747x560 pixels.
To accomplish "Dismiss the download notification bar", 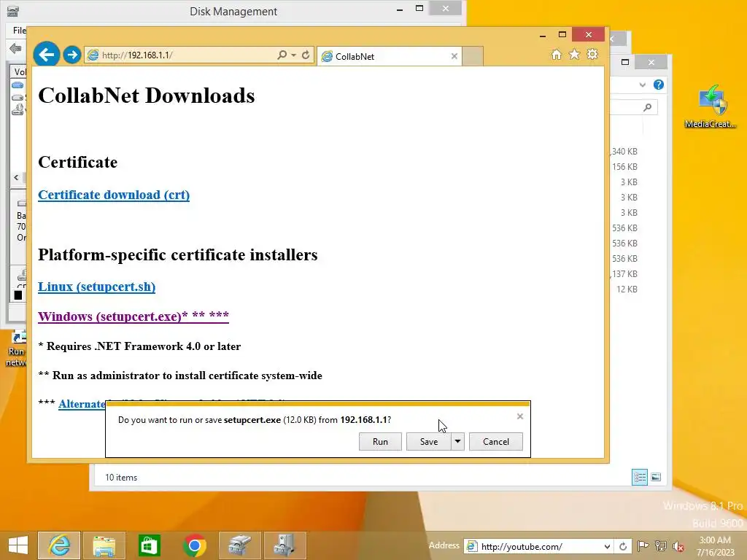I will (519, 416).
